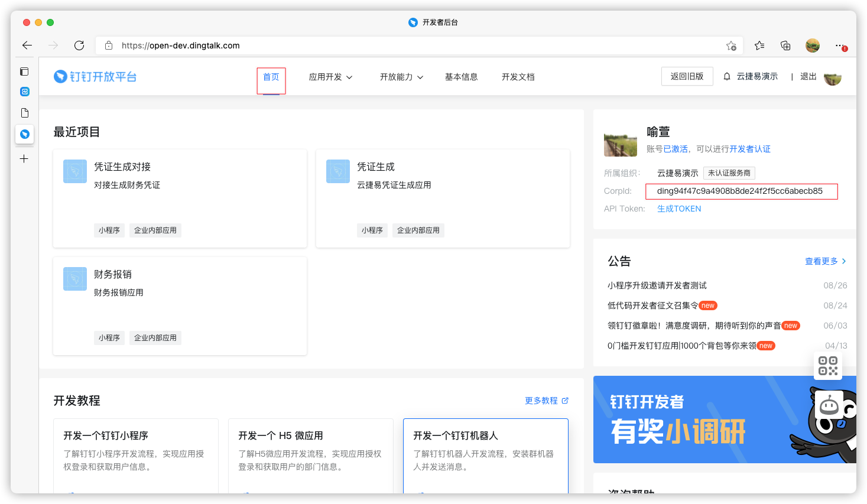This screenshot has width=867, height=504.
Task: Click the 生成TOKEN link
Action: click(679, 209)
